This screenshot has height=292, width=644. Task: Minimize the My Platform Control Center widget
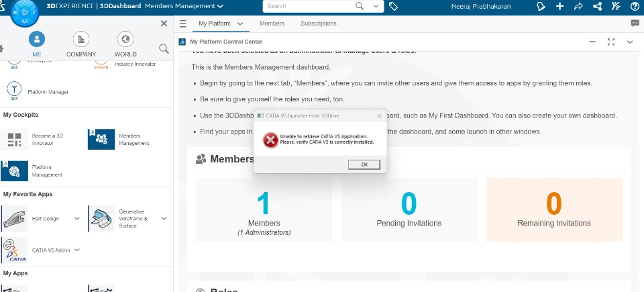(592, 42)
